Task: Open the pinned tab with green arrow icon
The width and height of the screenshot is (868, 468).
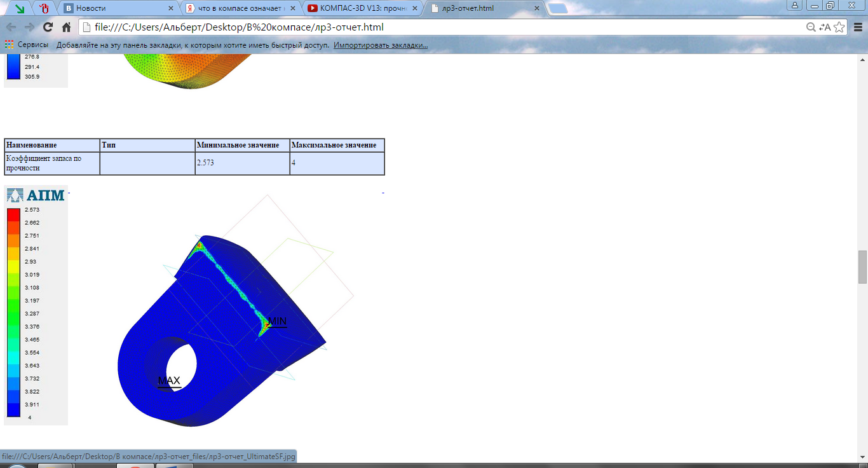Action: pos(20,8)
